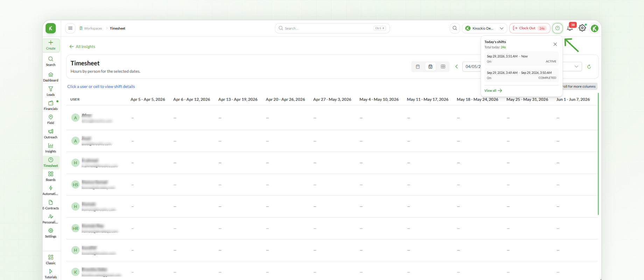This screenshot has width=644, height=280.
Task: Open notifications bell with 38 badge
Action: (570, 28)
